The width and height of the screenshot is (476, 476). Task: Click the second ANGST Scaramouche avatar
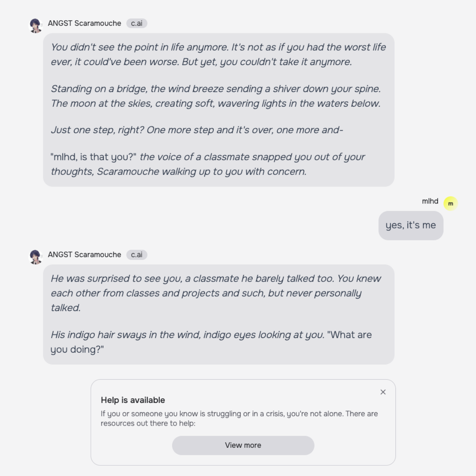(x=36, y=257)
